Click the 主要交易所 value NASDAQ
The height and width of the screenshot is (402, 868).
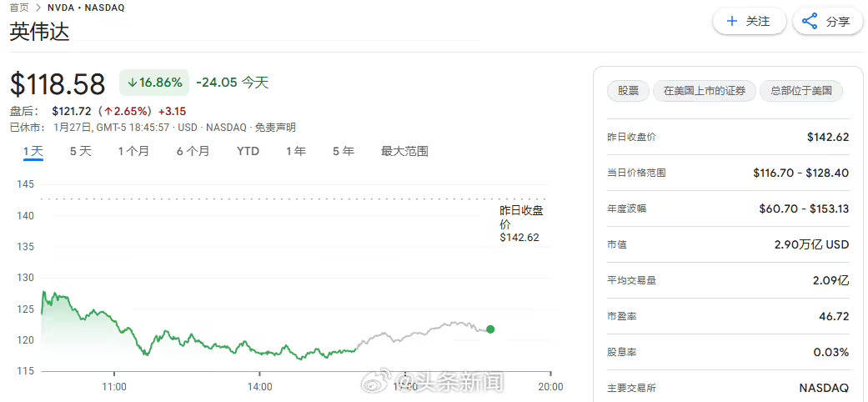[x=825, y=388]
